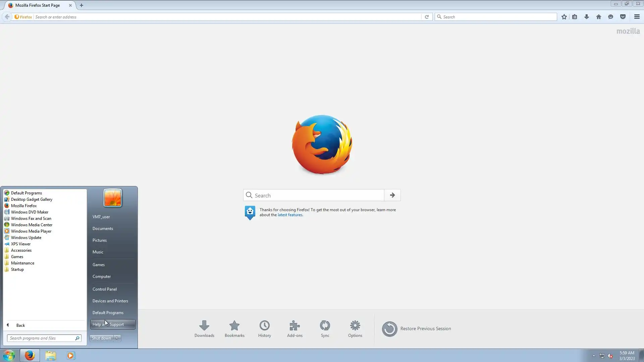
Task: Open the Pocket icon in toolbar
Action: pos(623,17)
